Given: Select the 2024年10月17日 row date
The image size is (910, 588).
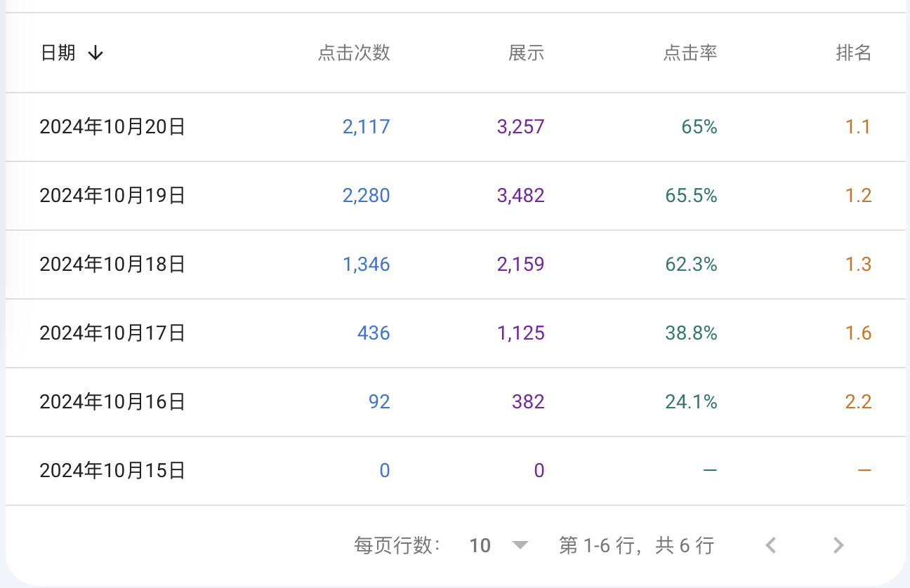Looking at the screenshot, I should [112, 333].
